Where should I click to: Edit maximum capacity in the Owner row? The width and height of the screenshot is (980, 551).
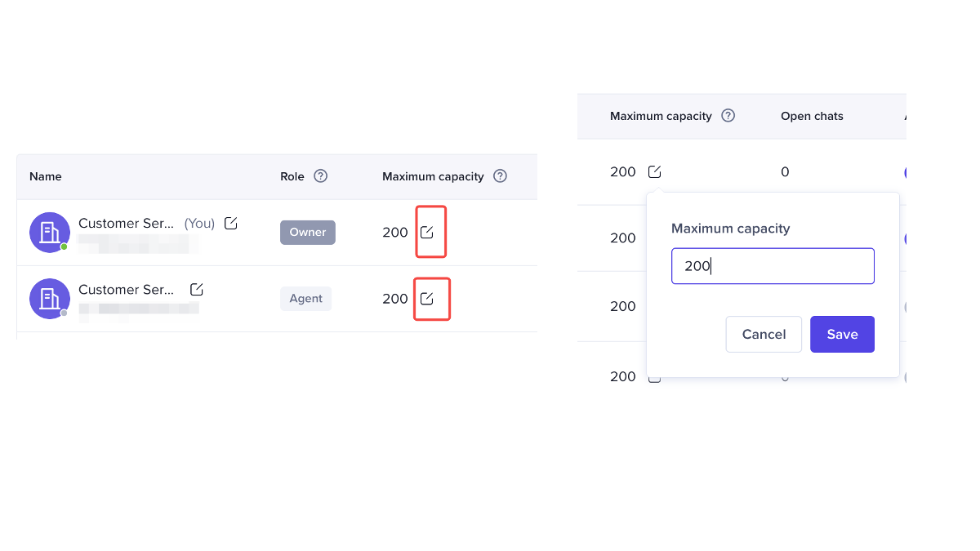(x=427, y=233)
